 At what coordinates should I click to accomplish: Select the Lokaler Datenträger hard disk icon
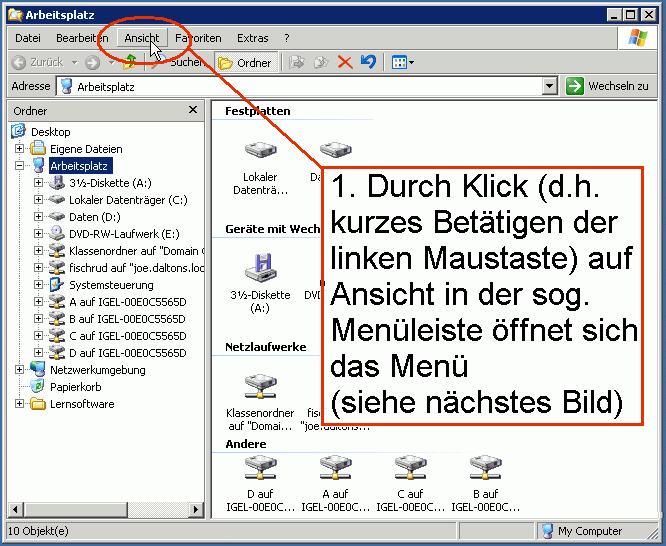[x=260, y=150]
